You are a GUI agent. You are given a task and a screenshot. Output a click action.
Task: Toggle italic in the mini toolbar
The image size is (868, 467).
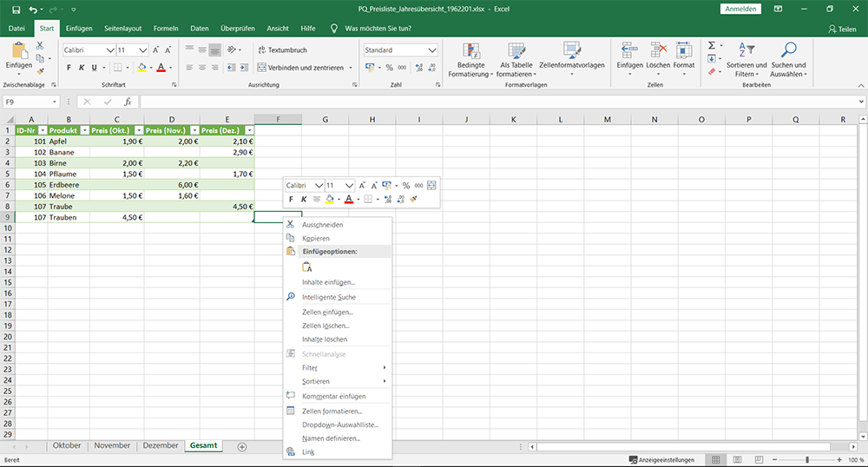pyautogui.click(x=303, y=199)
